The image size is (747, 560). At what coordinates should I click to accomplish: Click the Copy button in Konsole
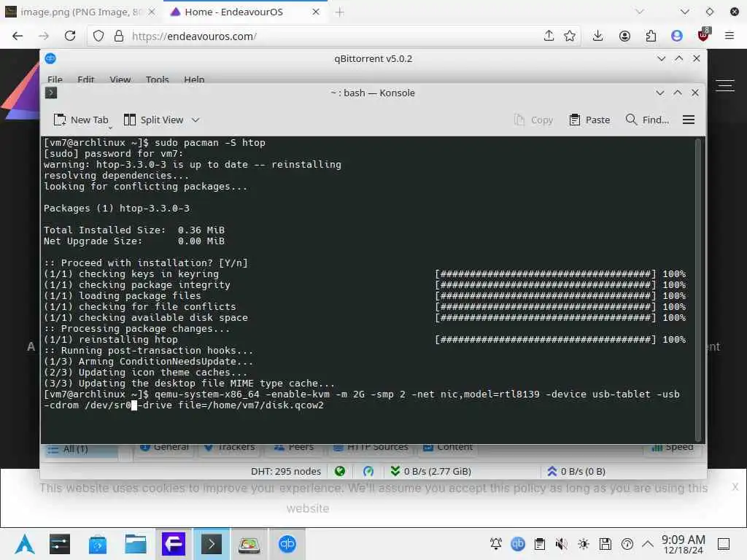(x=533, y=120)
